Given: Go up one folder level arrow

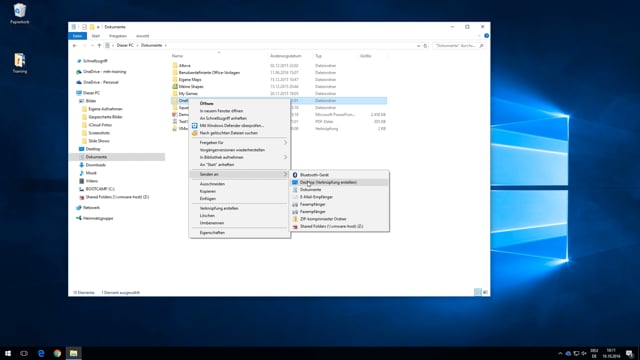Looking at the screenshot, I should click(99, 46).
